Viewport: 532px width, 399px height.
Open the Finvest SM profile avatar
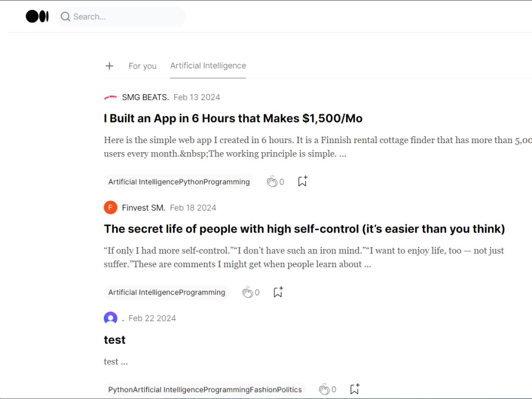(x=110, y=207)
